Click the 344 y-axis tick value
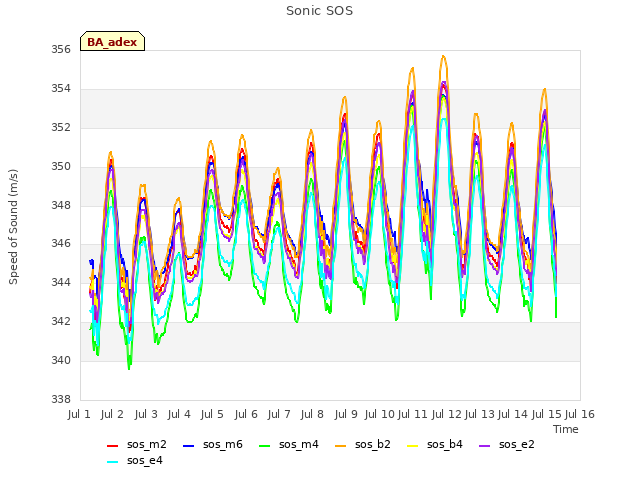Screen dimensions: 640x480 click(x=61, y=282)
